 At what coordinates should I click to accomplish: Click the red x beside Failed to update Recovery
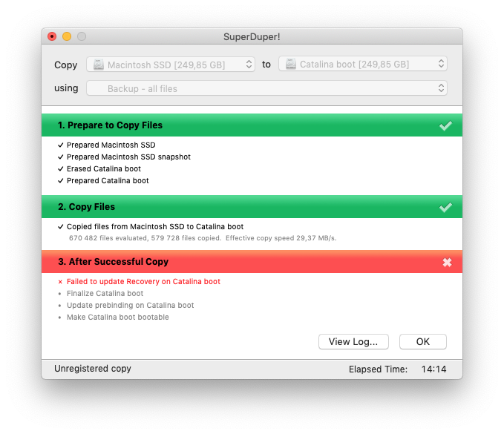click(60, 282)
